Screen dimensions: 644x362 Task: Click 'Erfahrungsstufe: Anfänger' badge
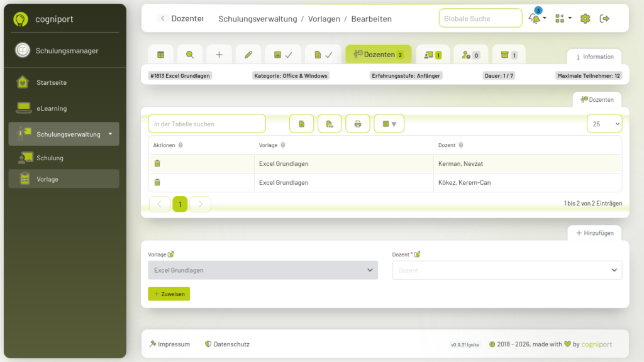coord(406,75)
